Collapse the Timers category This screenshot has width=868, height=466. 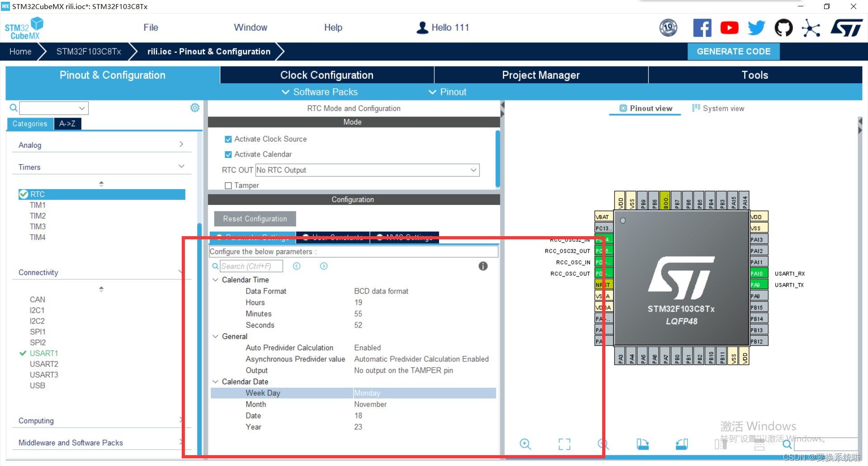coord(181,166)
